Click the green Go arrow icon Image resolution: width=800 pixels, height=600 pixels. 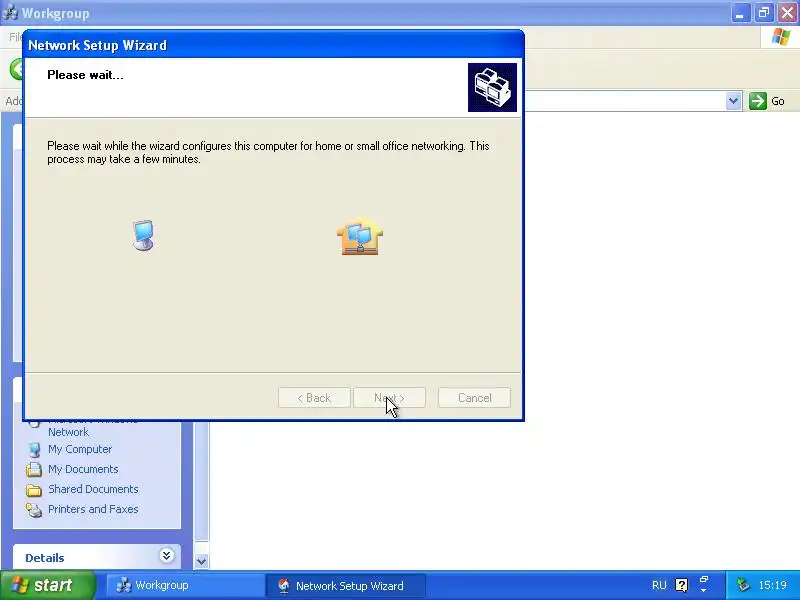[758, 101]
